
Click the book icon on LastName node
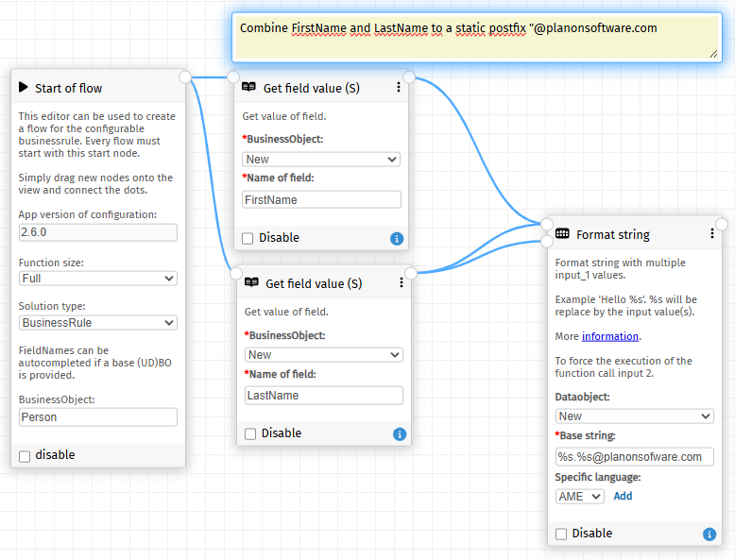point(251,282)
